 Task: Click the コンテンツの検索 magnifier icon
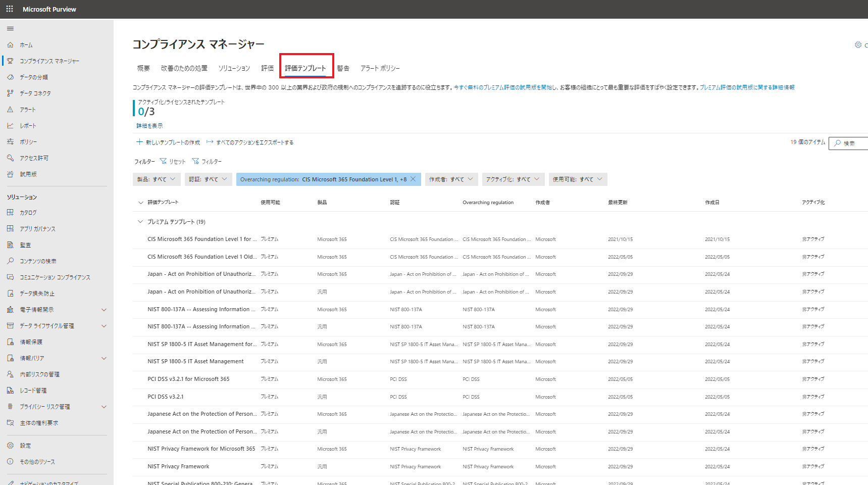[10, 261]
